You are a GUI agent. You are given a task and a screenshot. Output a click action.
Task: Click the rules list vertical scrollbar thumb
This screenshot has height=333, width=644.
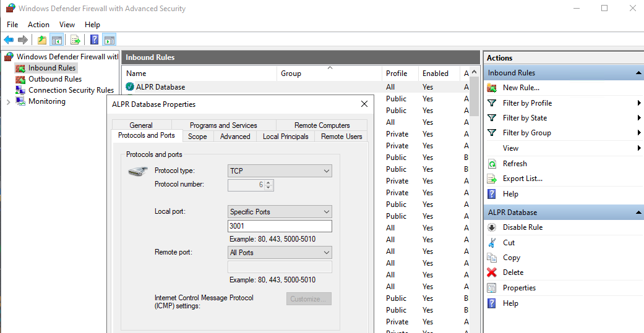(x=474, y=96)
